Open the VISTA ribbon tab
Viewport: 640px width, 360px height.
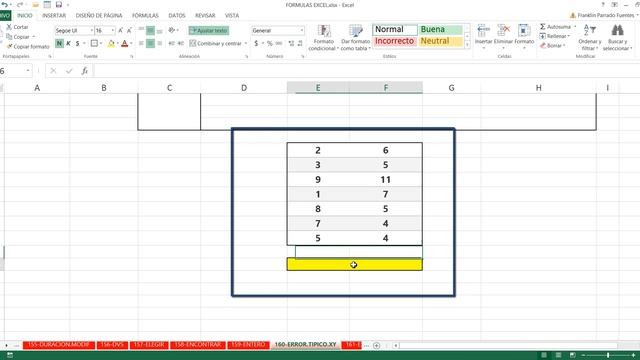pyautogui.click(x=232, y=16)
